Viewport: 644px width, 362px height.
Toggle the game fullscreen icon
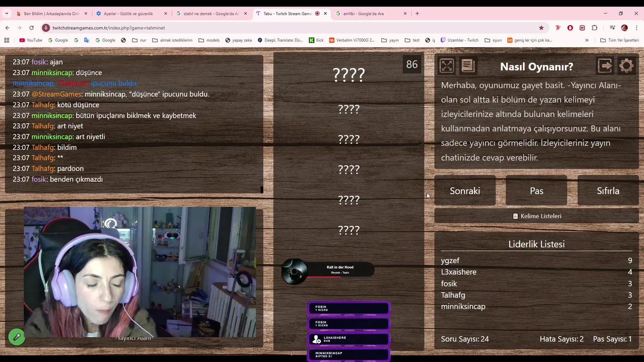point(447,66)
